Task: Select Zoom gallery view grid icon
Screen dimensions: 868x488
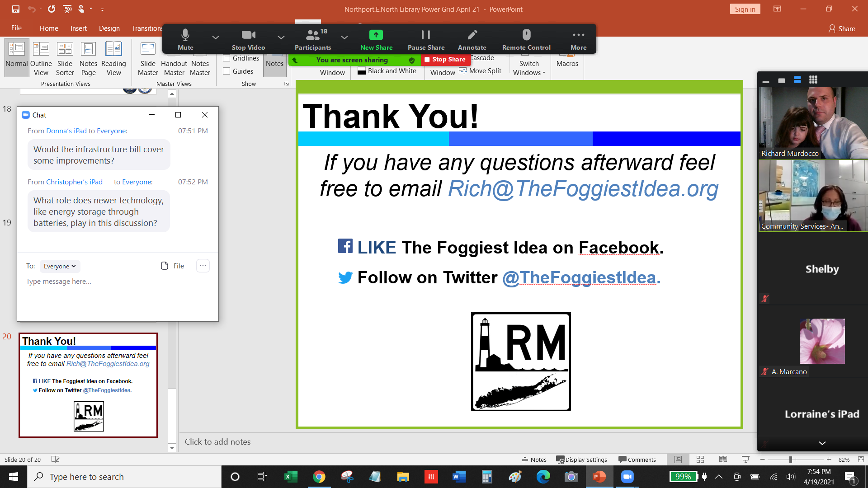Action: click(x=813, y=80)
